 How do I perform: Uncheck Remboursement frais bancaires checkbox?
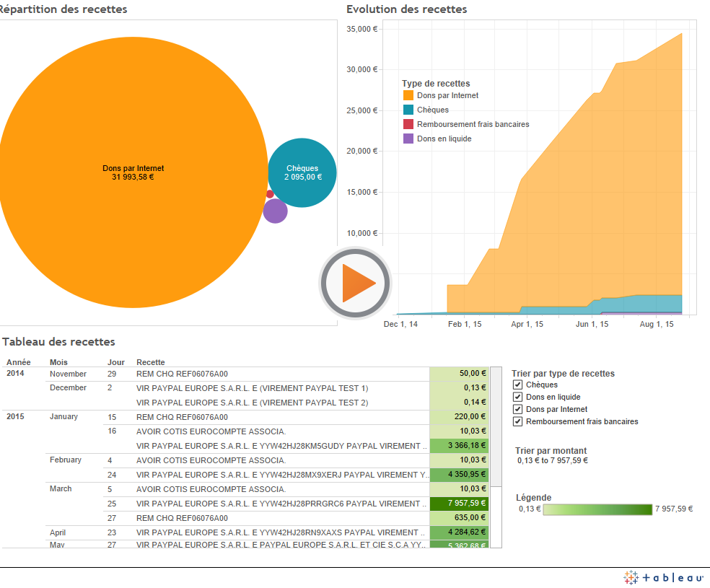517,421
